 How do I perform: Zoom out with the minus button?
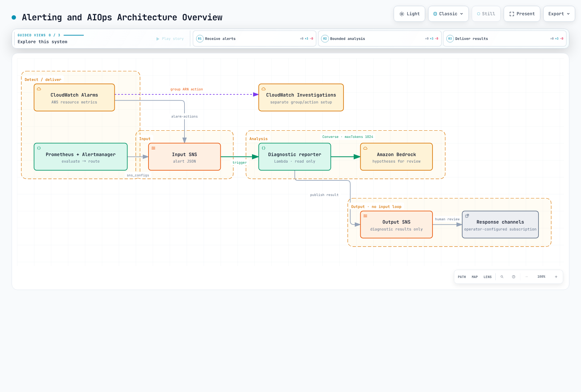click(x=527, y=277)
